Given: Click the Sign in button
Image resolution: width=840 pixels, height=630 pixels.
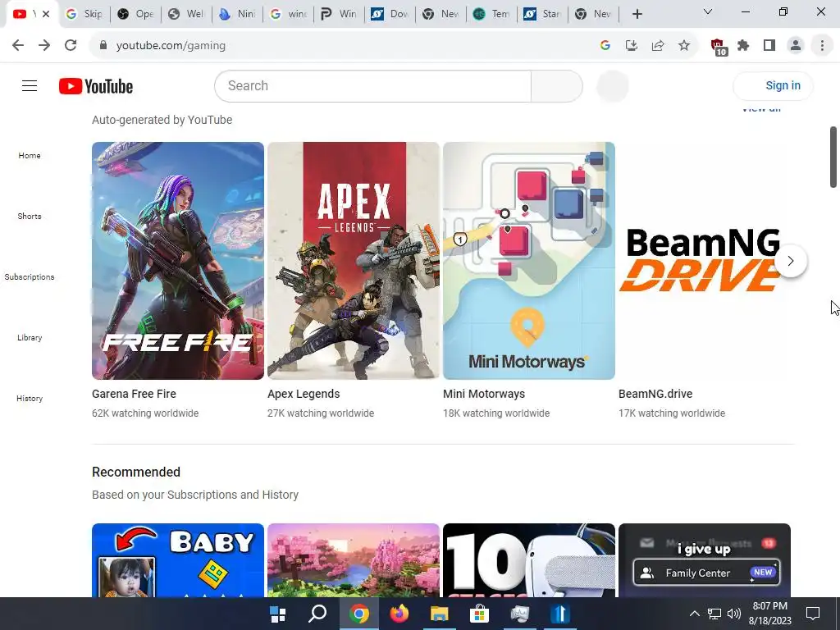Looking at the screenshot, I should click(x=773, y=85).
